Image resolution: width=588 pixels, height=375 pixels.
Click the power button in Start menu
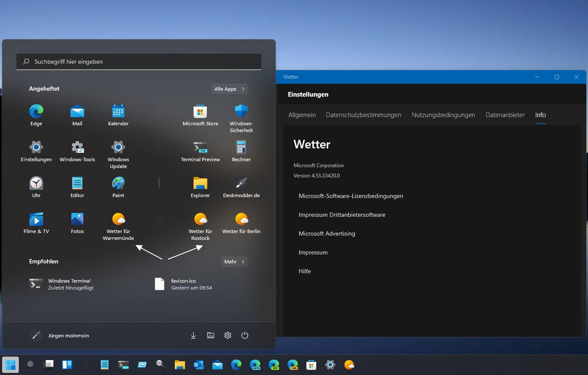click(x=245, y=335)
